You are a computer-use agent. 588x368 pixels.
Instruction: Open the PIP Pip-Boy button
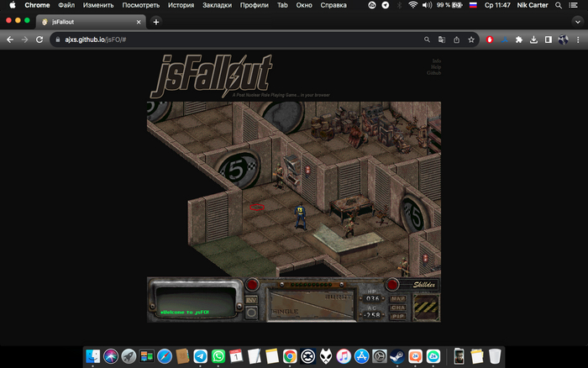396,314
